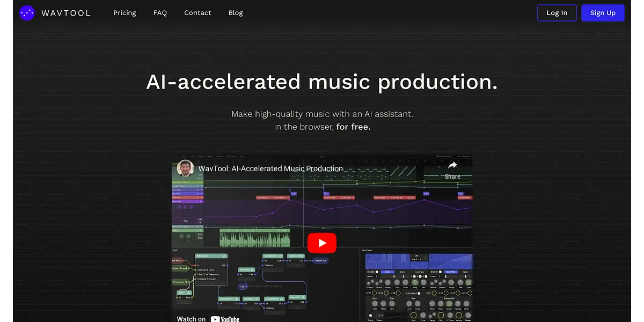Open the channel avatar on the video
The image size is (644, 322).
[x=186, y=169]
